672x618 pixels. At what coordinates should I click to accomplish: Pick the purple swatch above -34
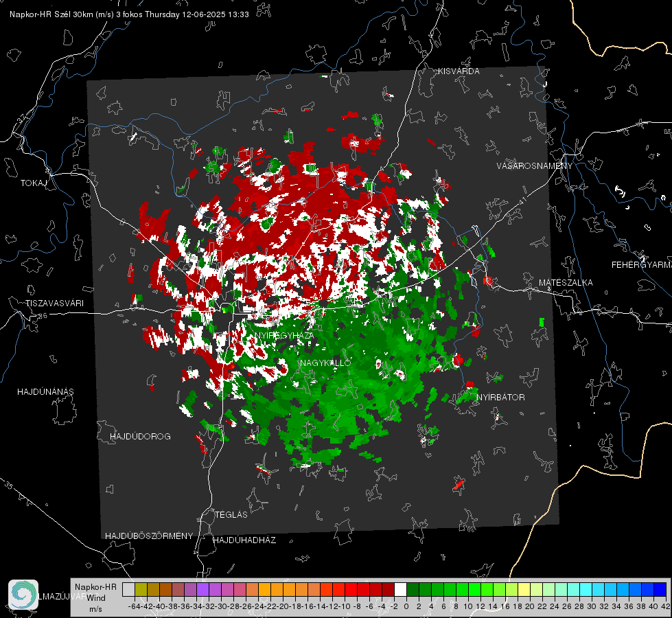[x=202, y=589]
